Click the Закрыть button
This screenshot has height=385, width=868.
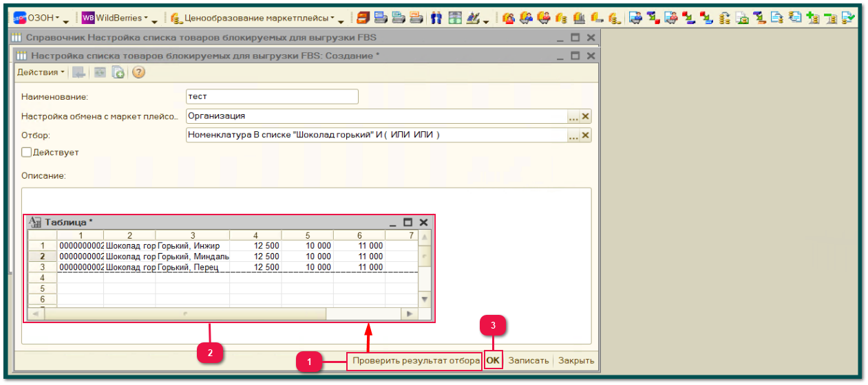[576, 360]
